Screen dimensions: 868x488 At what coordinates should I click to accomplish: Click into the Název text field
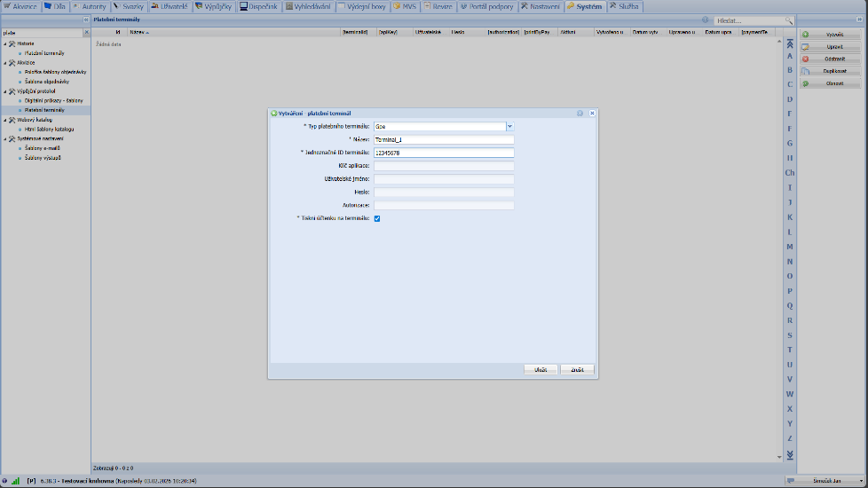[x=444, y=139]
